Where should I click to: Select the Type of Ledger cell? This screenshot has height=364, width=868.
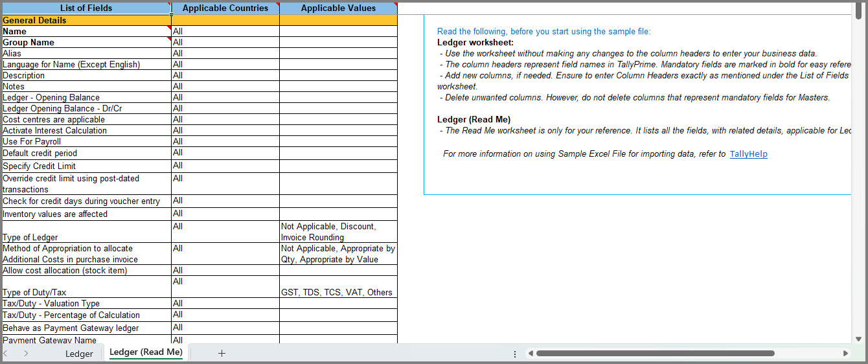[86, 232]
